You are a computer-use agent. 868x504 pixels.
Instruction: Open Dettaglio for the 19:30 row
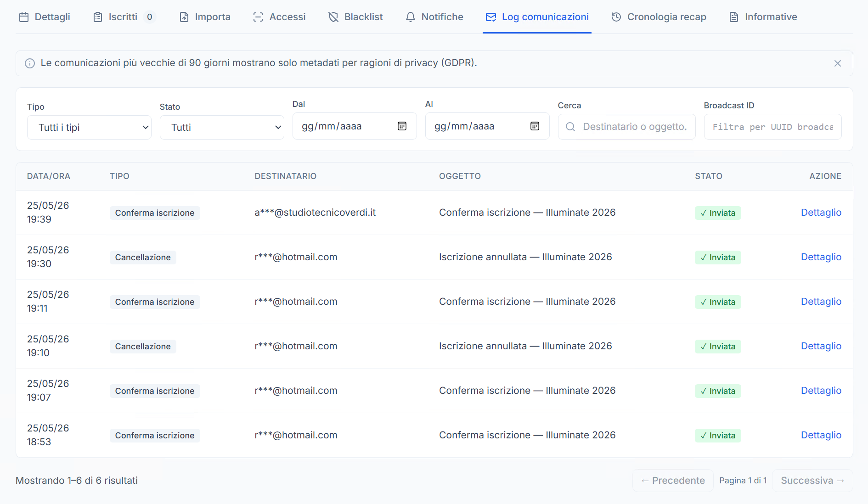point(821,257)
